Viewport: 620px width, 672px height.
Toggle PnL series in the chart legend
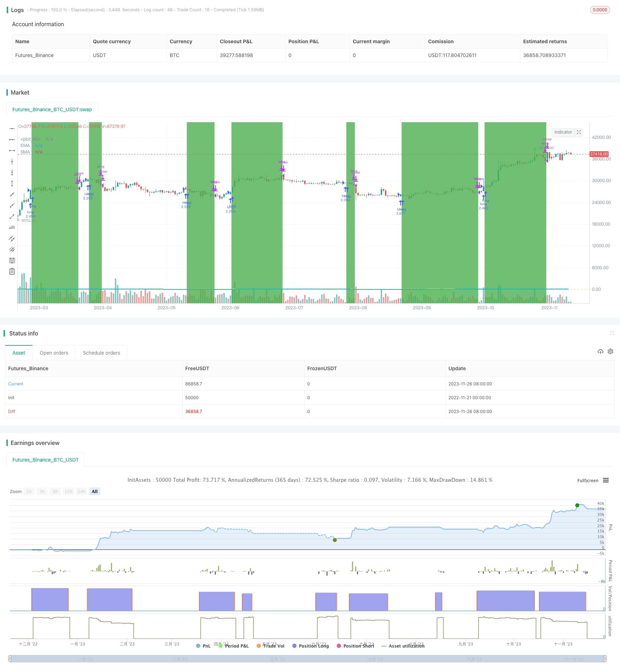pos(203,646)
